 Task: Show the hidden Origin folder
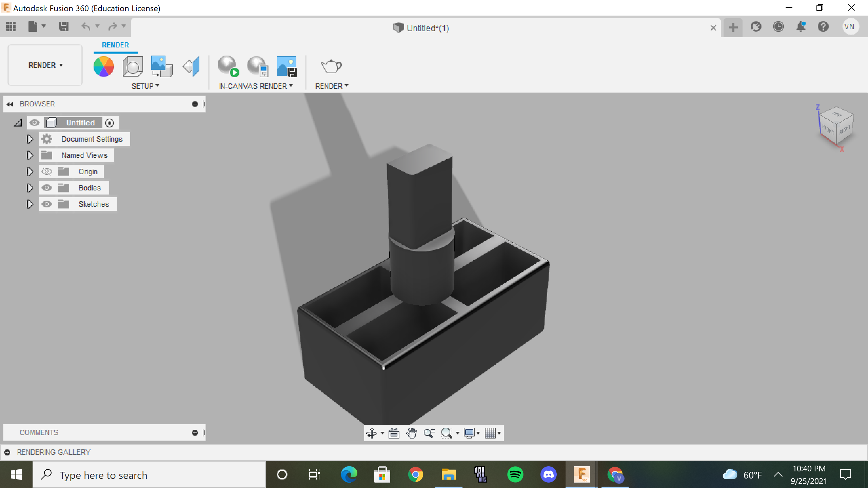click(47, 171)
